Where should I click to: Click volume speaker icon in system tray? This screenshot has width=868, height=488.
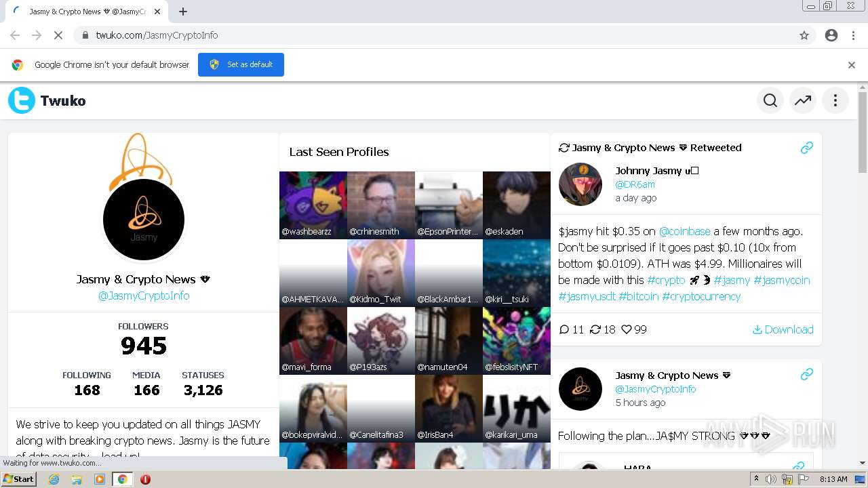pos(771,479)
